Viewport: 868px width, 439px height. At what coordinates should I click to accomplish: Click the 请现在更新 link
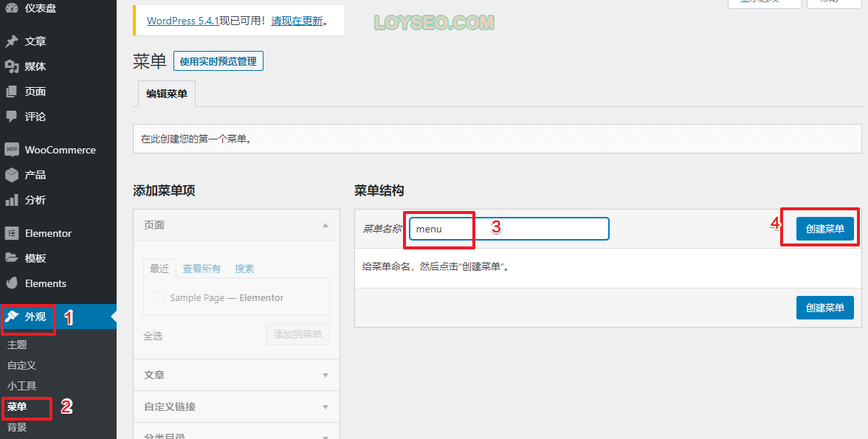pyautogui.click(x=297, y=21)
